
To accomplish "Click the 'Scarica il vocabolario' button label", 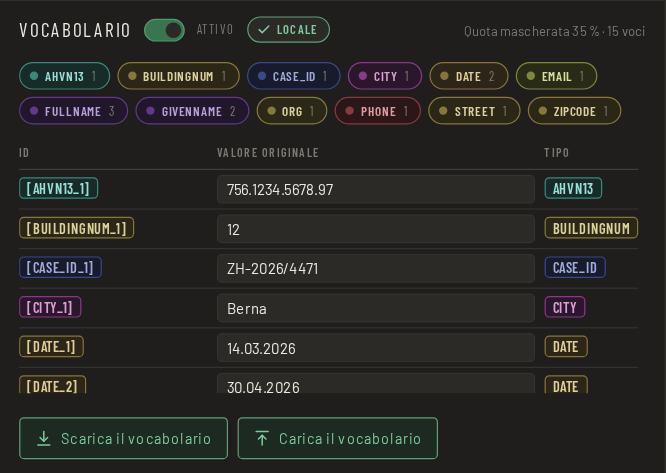I will (x=136, y=439).
